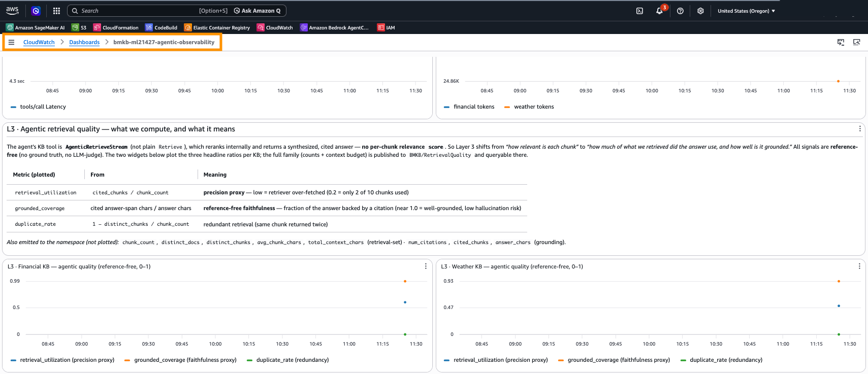
Task: Open the CodeBuild favorite shortcut
Action: (161, 27)
